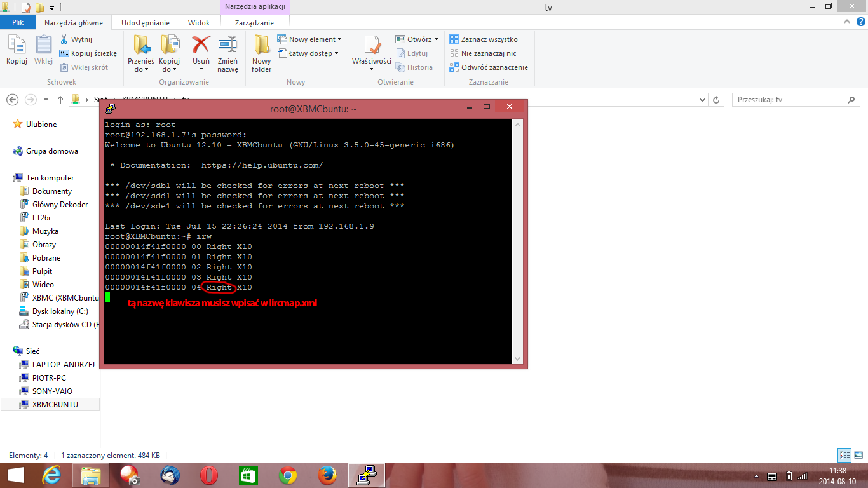
Task: Switch to Widok tab
Action: tap(199, 23)
